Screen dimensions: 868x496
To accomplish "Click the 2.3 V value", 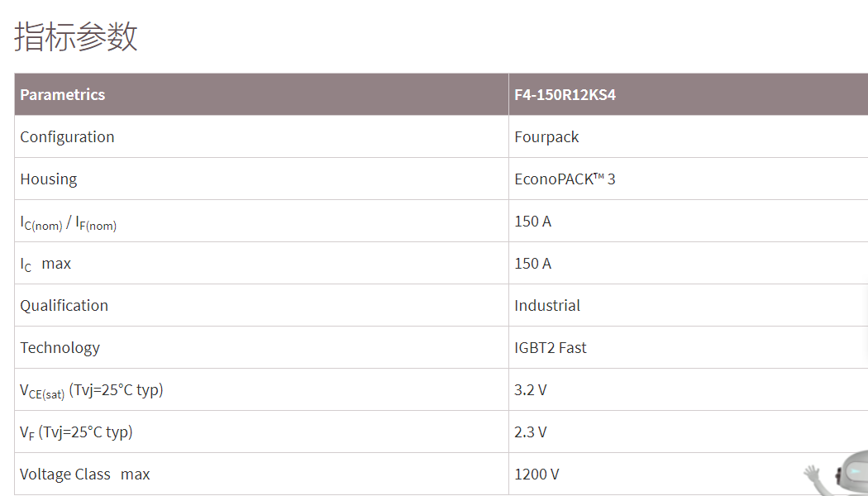I will [x=530, y=432].
